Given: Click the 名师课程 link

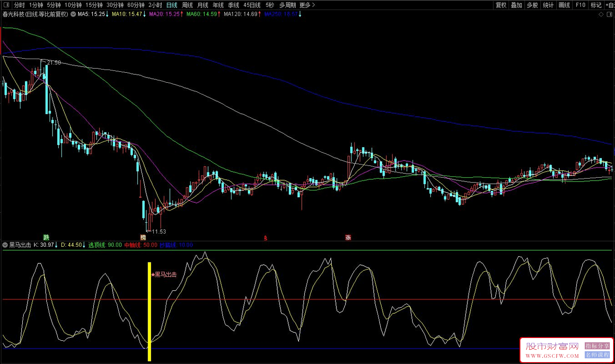Looking at the screenshot, I should coord(597,355).
